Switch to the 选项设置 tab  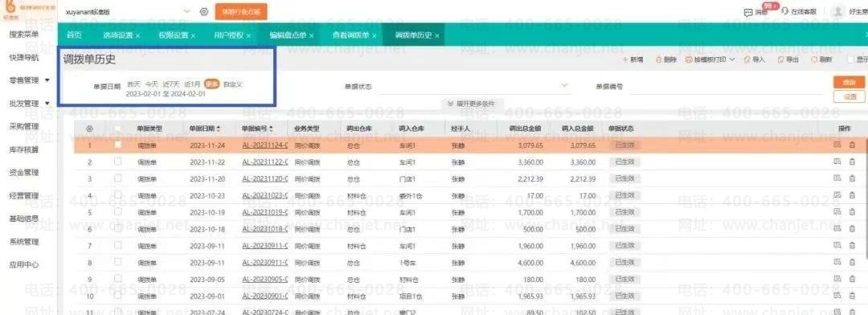pos(118,35)
